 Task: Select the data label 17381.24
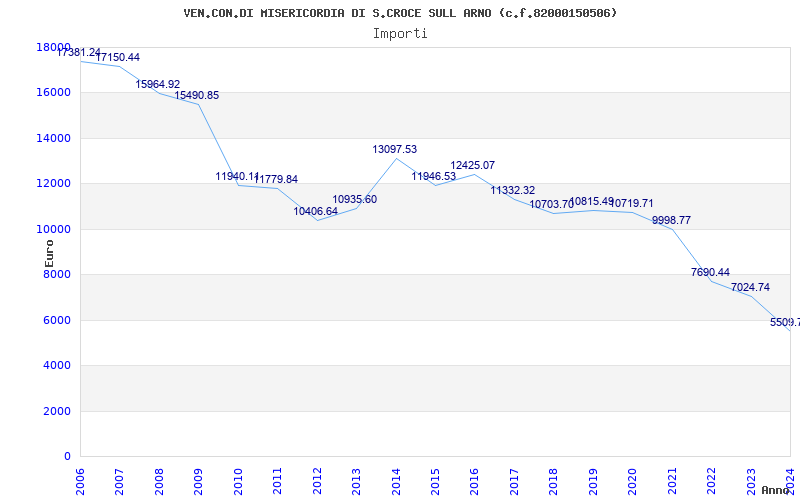coord(79,52)
